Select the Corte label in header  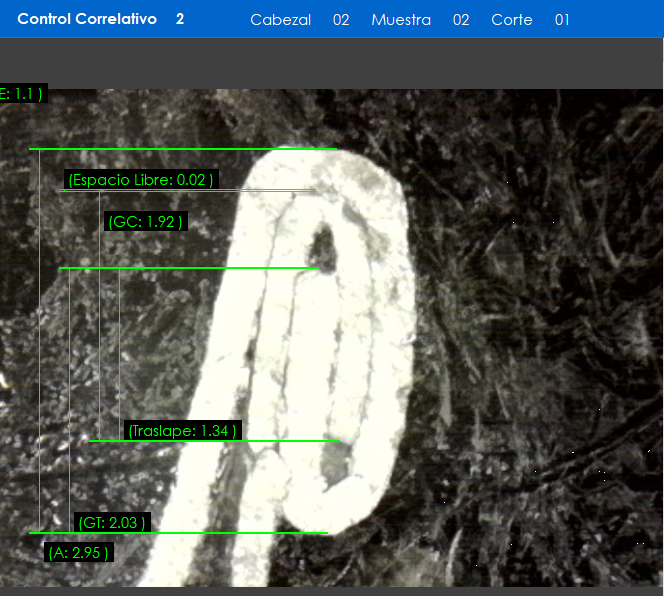[512, 20]
